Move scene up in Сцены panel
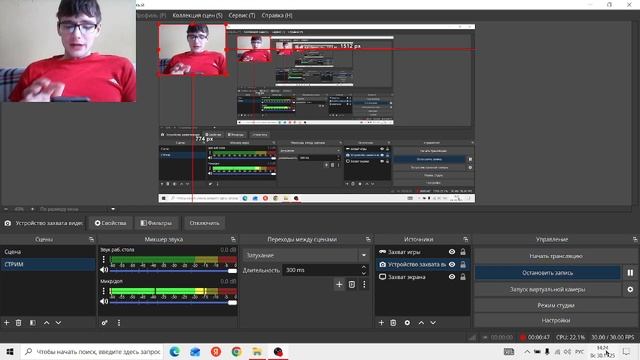The image size is (640, 360). (x=47, y=322)
